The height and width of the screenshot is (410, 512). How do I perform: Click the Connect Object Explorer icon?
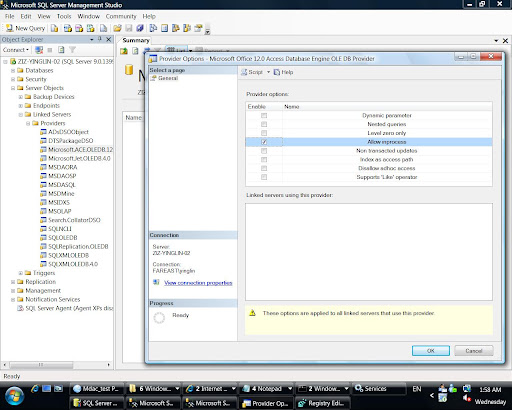tap(39, 50)
